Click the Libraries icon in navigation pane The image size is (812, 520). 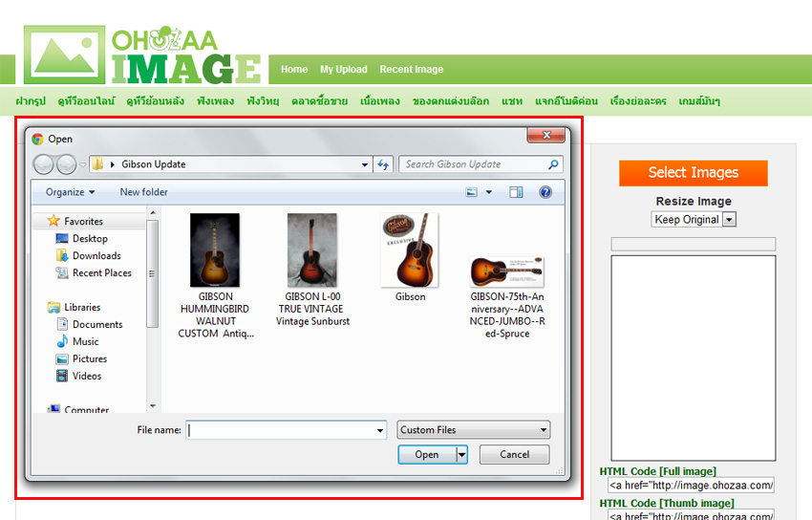point(53,307)
